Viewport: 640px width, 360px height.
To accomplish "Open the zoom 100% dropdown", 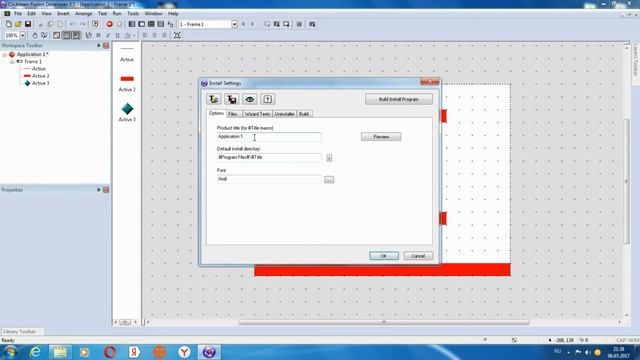I will [x=22, y=36].
